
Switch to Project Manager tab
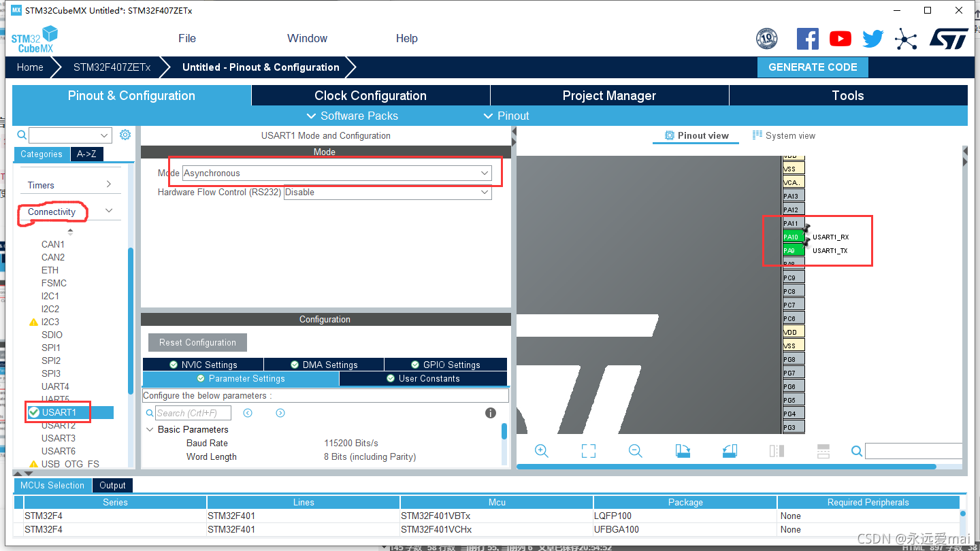click(610, 95)
